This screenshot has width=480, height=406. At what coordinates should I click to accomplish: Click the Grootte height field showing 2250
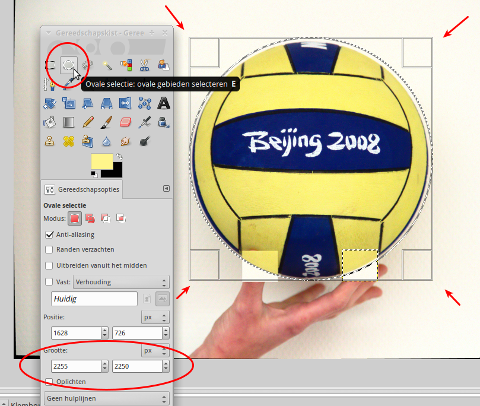[137, 366]
